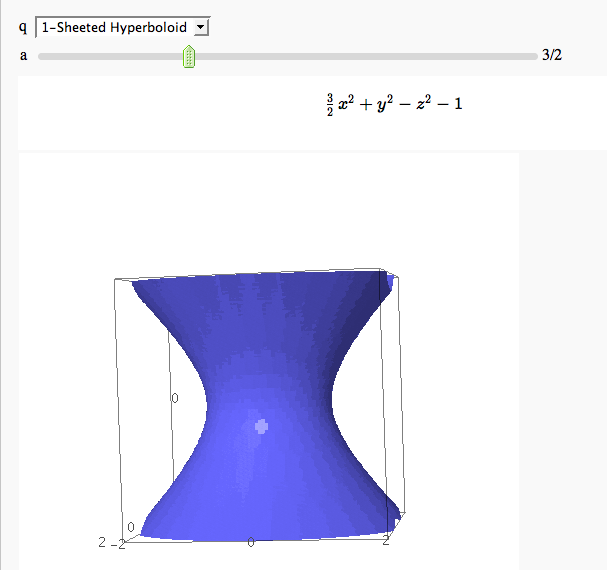607x570 pixels.
Task: Click the axis label 2 at bottom right
Action: (386, 540)
